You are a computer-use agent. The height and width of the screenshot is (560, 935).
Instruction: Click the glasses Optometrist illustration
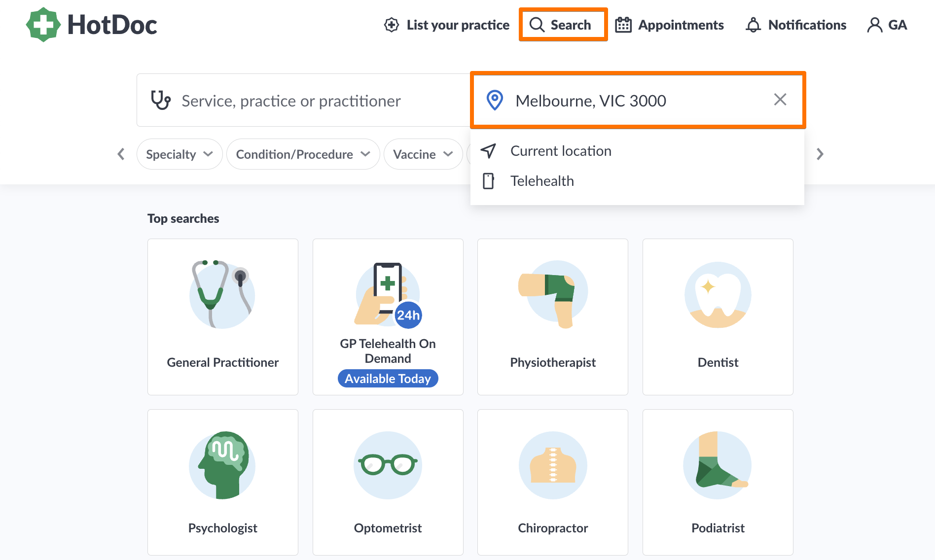pyautogui.click(x=388, y=465)
